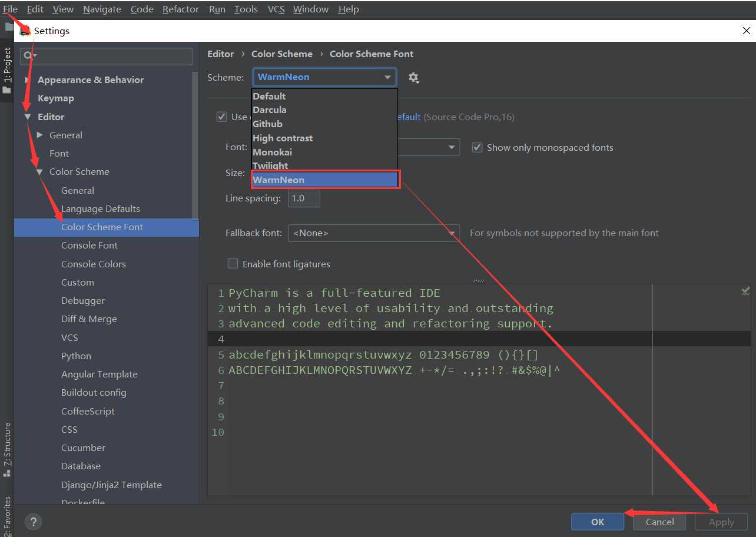The height and width of the screenshot is (537, 756).
Task: Open the VCS menu
Action: click(x=276, y=9)
